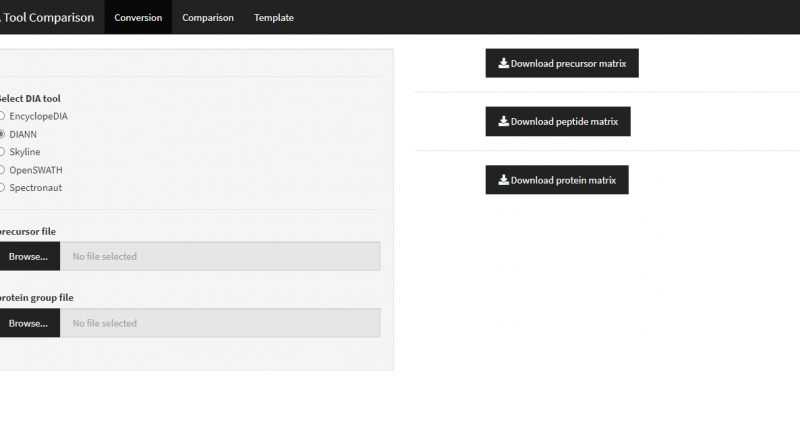
Task: Select the EncyclopeDIA radio option
Action: pos(2,116)
